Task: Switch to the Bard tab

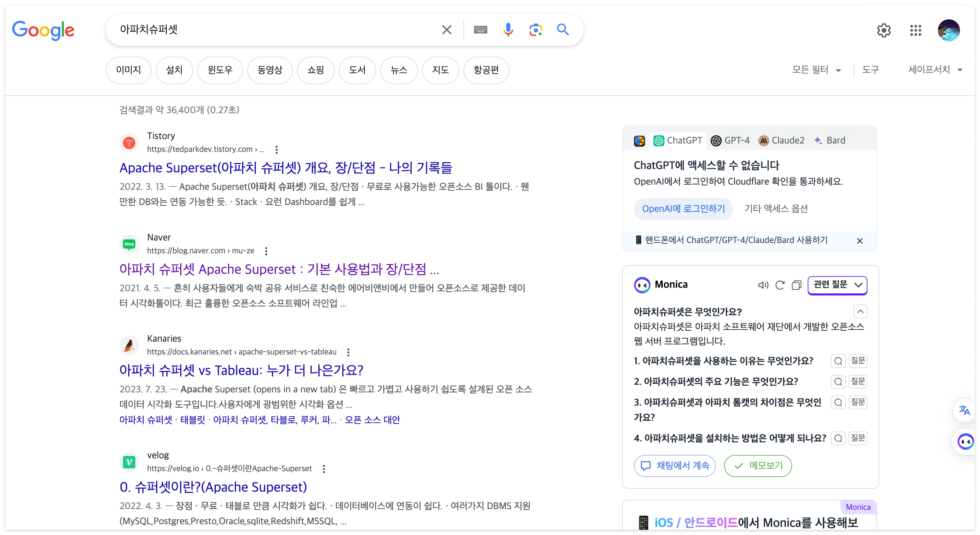Action: click(830, 141)
